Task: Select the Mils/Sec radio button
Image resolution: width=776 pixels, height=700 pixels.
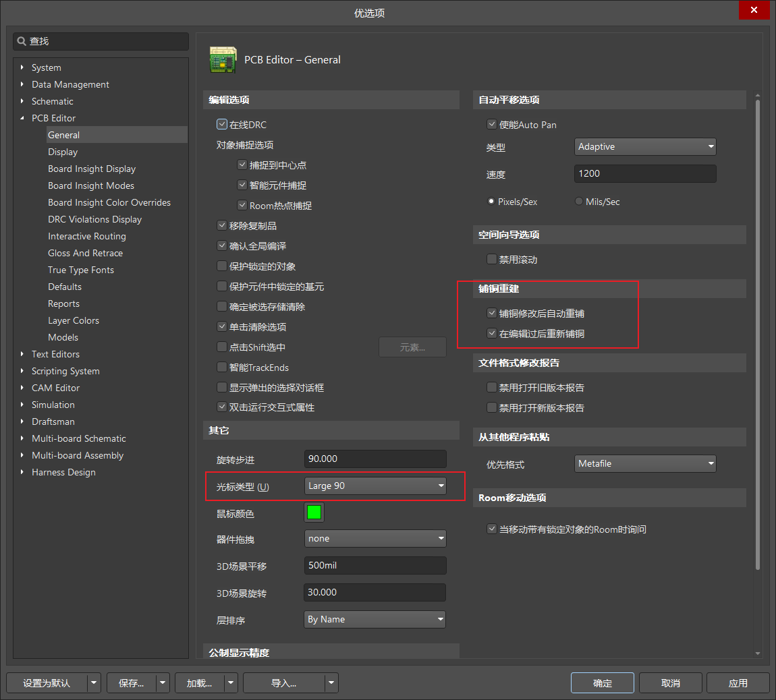Action: pos(578,202)
